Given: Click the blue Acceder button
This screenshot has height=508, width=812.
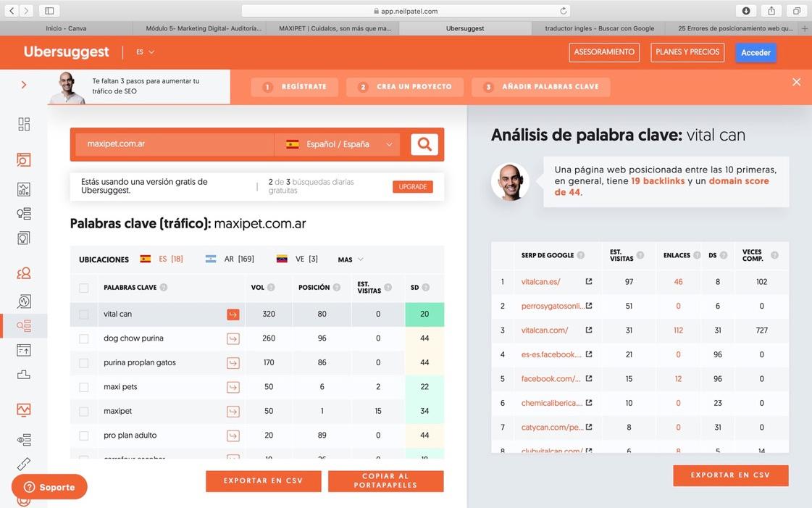Looking at the screenshot, I should [x=756, y=52].
